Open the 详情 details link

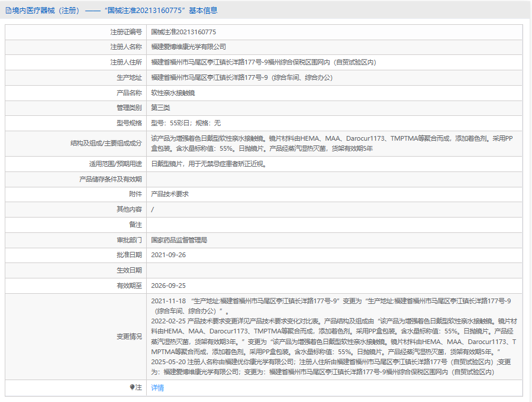click(157, 388)
